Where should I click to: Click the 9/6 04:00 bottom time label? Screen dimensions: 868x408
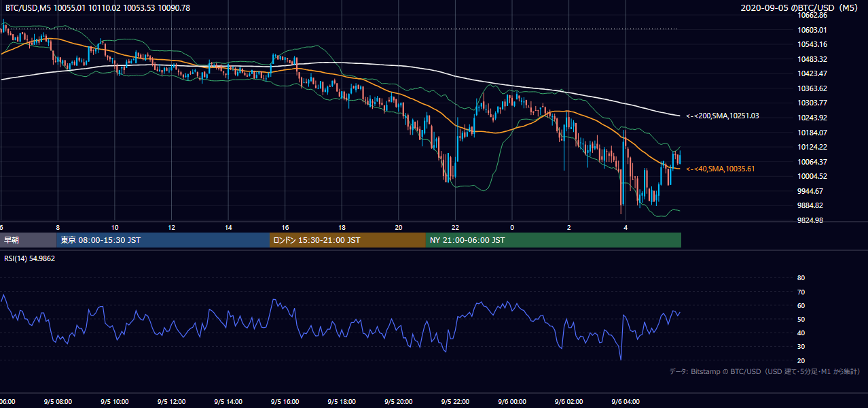[626, 402]
